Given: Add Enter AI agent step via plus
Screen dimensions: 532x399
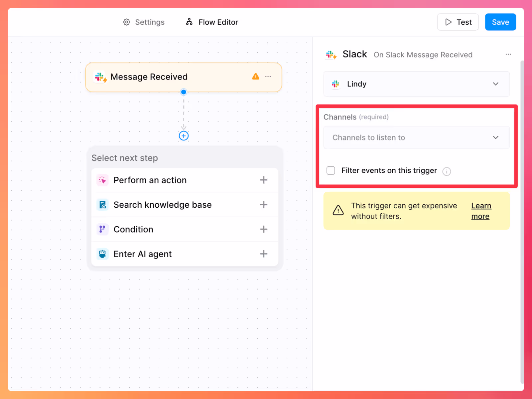Looking at the screenshot, I should [x=264, y=254].
